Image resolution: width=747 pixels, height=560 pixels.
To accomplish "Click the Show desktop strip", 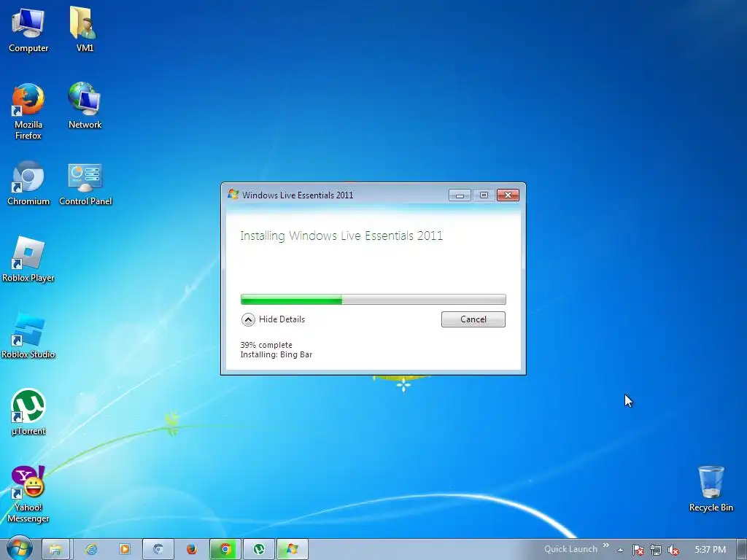I will point(742,549).
